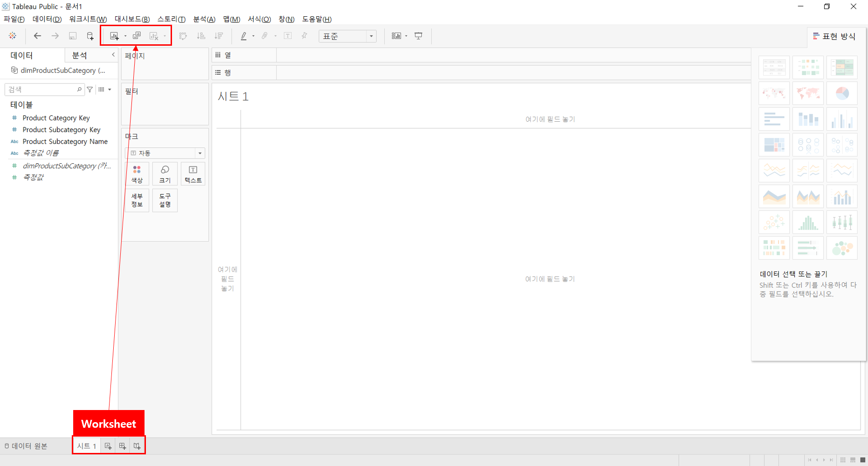Click the Tableau start page logo icon
868x466 pixels.
coord(13,36)
